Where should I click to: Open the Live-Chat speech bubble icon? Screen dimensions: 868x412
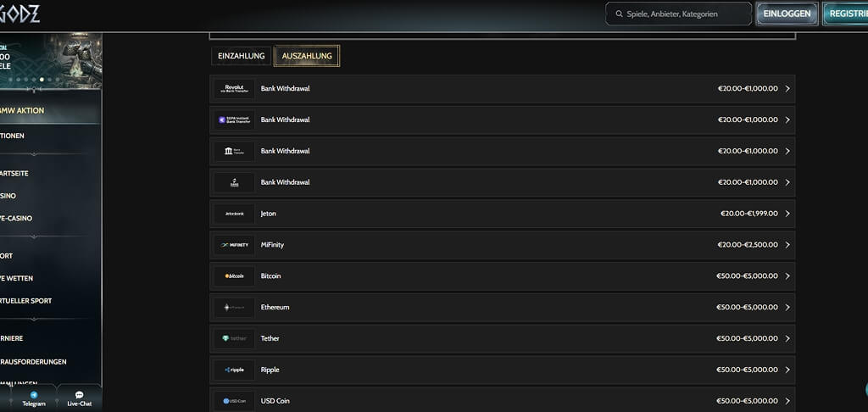pos(79,395)
